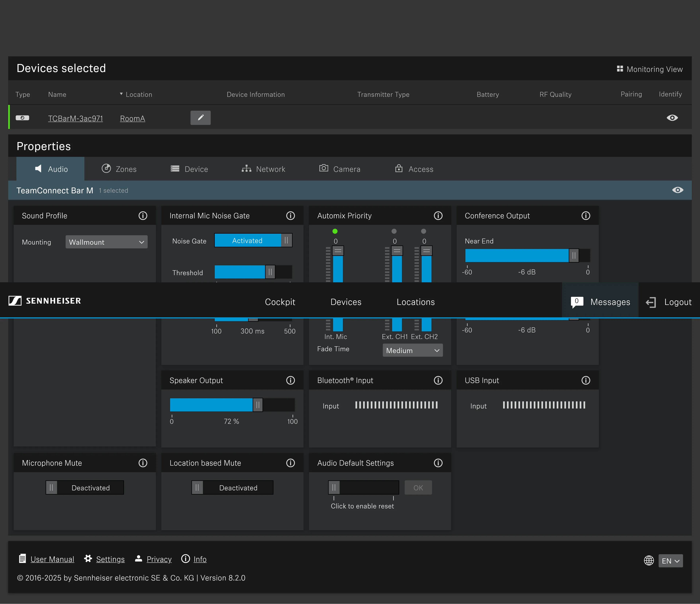Open the EN language dropdown
Image resolution: width=700 pixels, height=604 pixels.
click(671, 561)
